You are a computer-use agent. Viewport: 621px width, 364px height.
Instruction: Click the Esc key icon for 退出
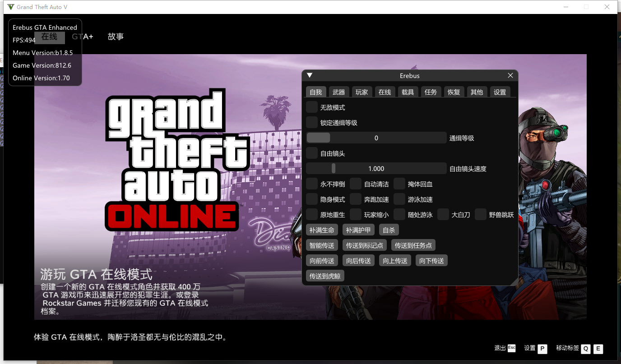tap(511, 348)
